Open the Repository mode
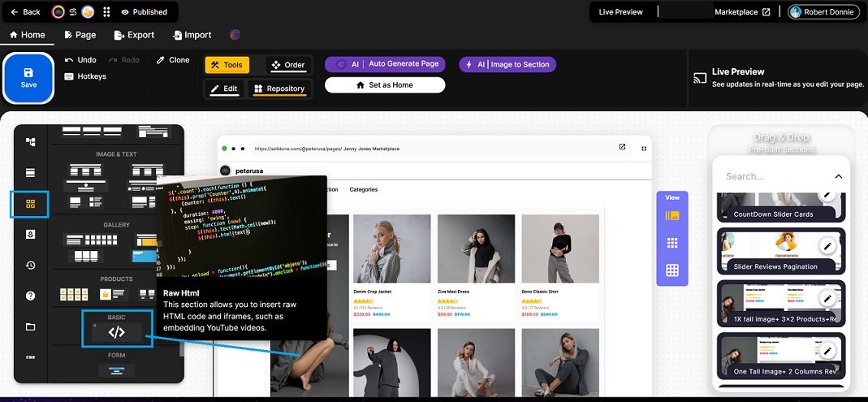Image resolution: width=868 pixels, height=402 pixels. coord(279,89)
